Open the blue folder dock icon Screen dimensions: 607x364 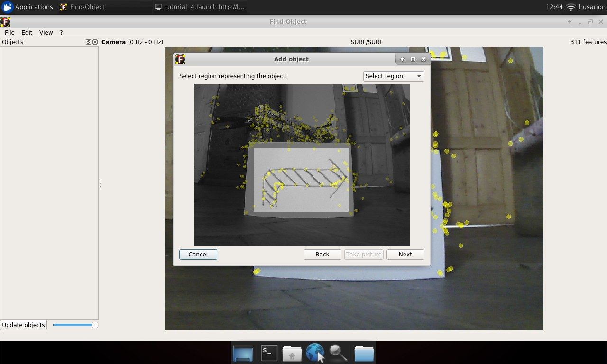[x=364, y=353]
